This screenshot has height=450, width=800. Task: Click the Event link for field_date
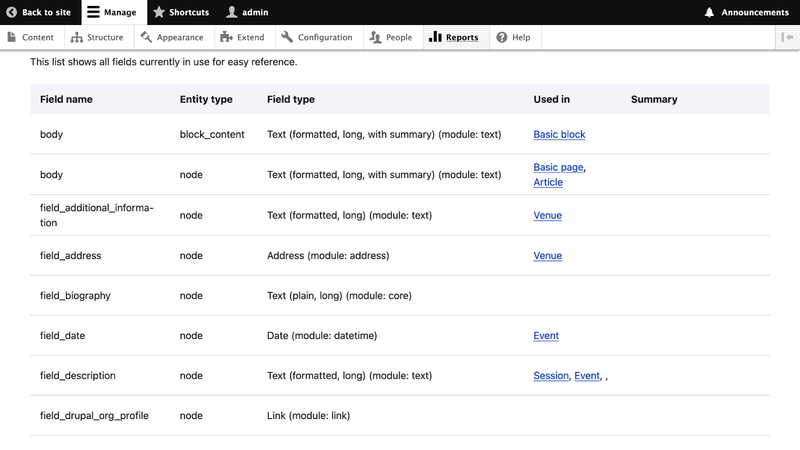click(x=546, y=336)
